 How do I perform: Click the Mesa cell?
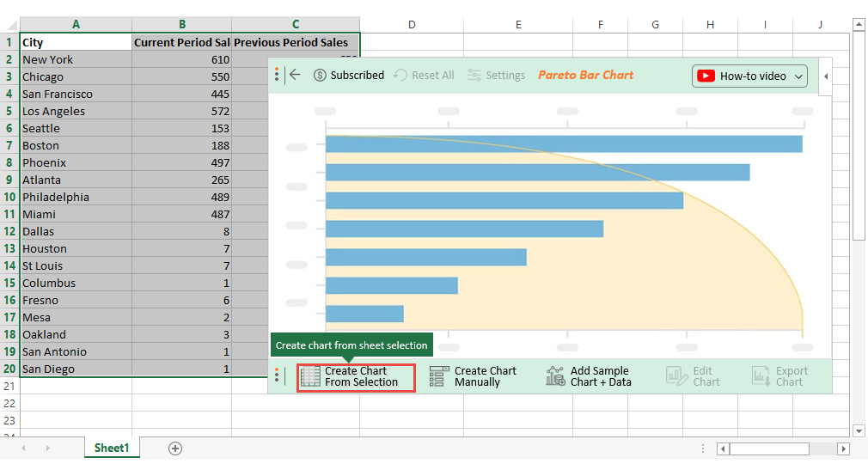pos(76,317)
